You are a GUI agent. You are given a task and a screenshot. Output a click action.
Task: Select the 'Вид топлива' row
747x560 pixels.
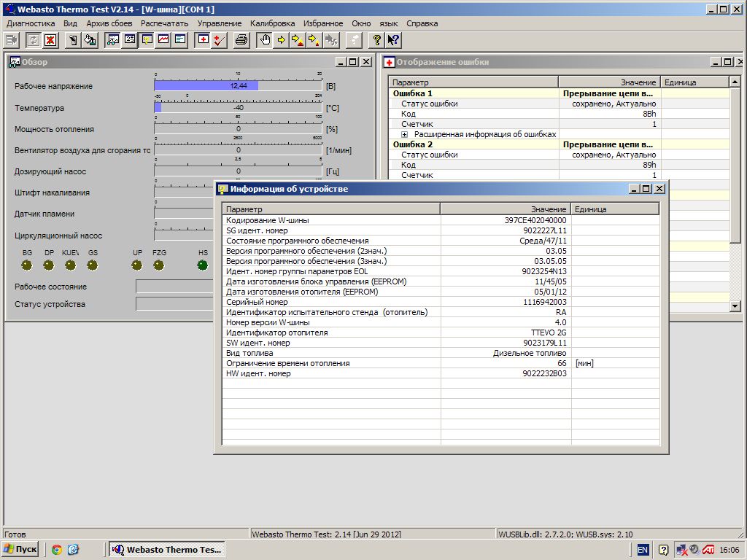click(x=441, y=353)
